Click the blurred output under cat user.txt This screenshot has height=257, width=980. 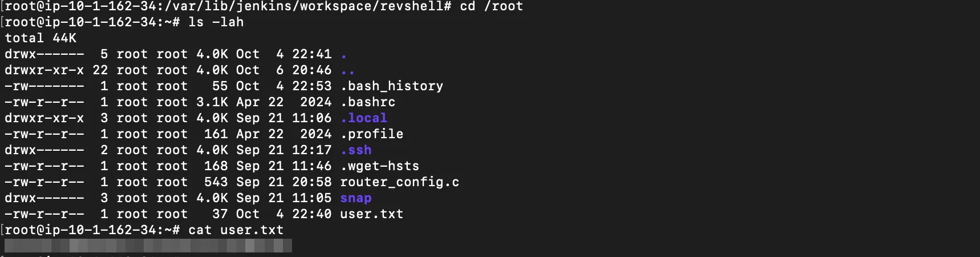[x=148, y=246]
